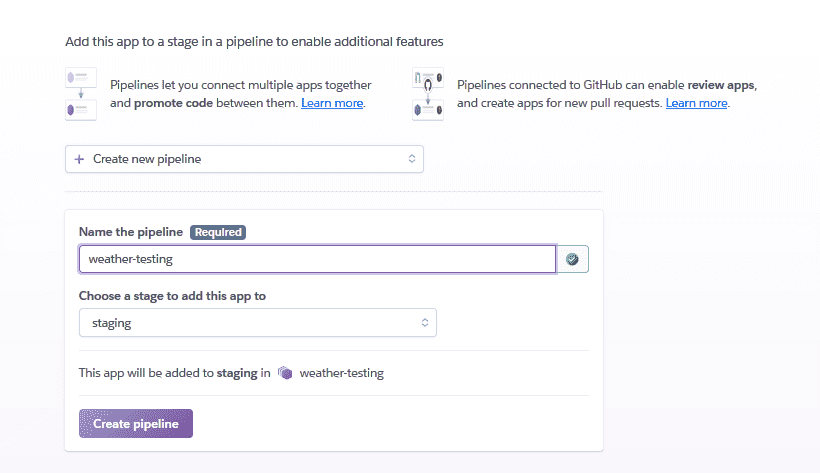Viewport: 820px width, 473px height.
Task: Click the plus icon beside Create new pipeline
Action: pyautogui.click(x=79, y=159)
